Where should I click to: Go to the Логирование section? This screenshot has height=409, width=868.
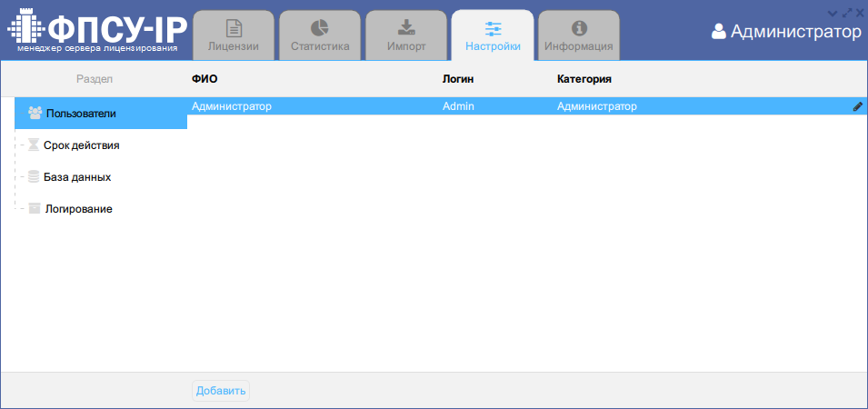click(78, 209)
